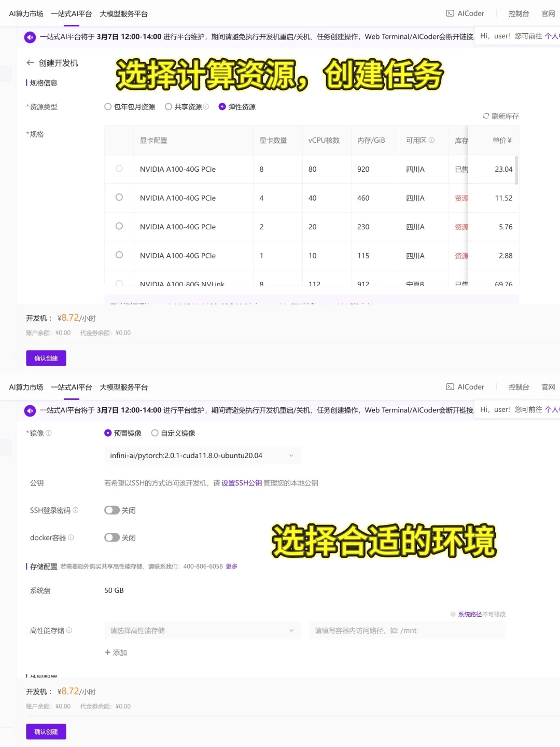560x747 pixels.
Task: Click the refresh icon for 刷新库存
Action: [486, 116]
